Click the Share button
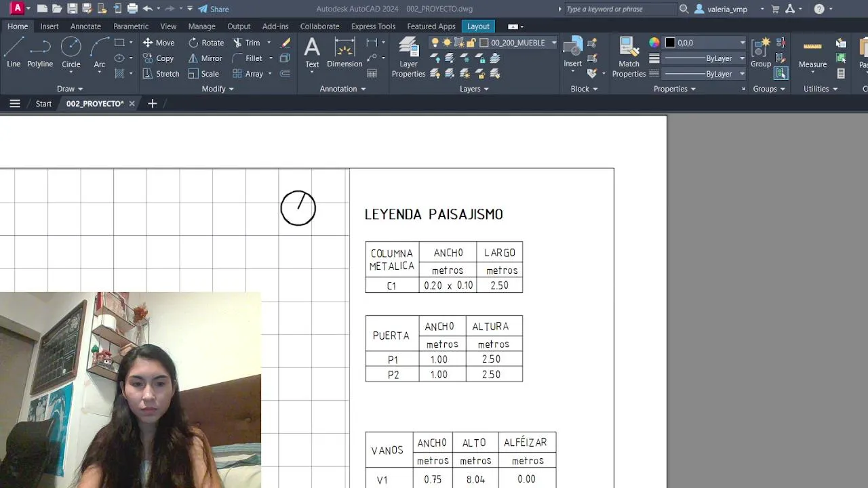Screen dimensions: 868x488 tap(214, 9)
